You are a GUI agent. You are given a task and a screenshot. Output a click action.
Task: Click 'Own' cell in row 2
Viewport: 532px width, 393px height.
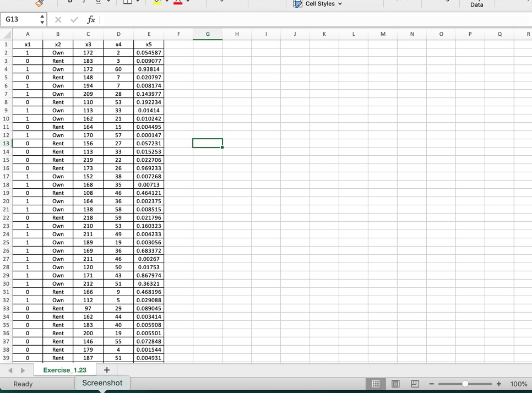pos(58,52)
